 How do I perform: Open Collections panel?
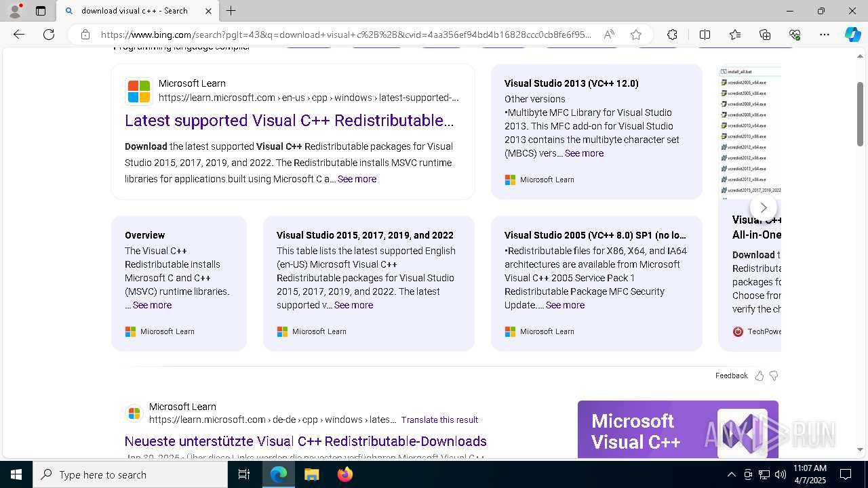[x=765, y=35]
